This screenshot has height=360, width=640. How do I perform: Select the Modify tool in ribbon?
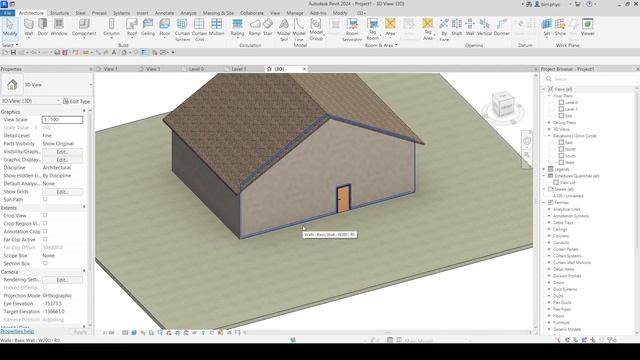point(10,27)
